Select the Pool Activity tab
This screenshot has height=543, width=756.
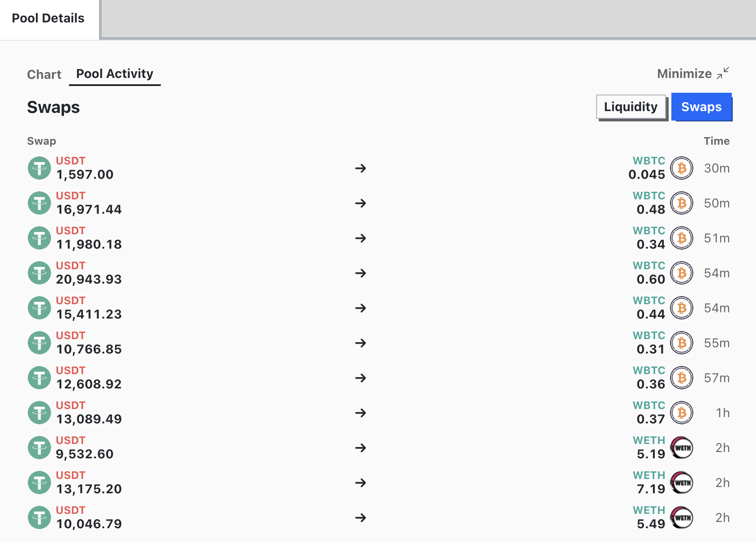[115, 74]
